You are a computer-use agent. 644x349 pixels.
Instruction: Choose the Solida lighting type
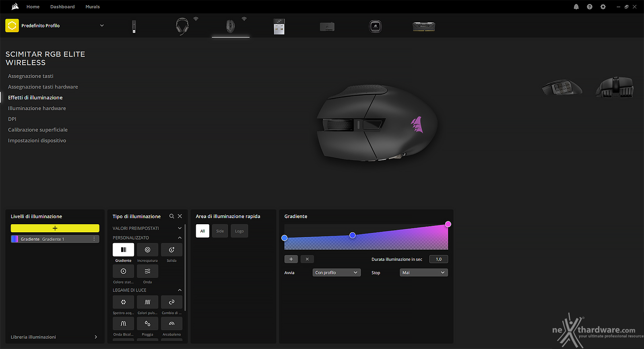pyautogui.click(x=171, y=250)
